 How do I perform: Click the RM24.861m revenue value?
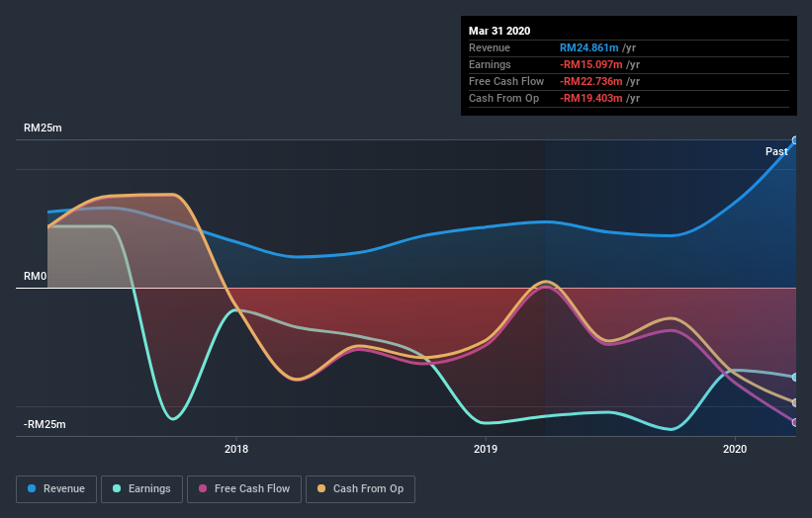click(588, 47)
